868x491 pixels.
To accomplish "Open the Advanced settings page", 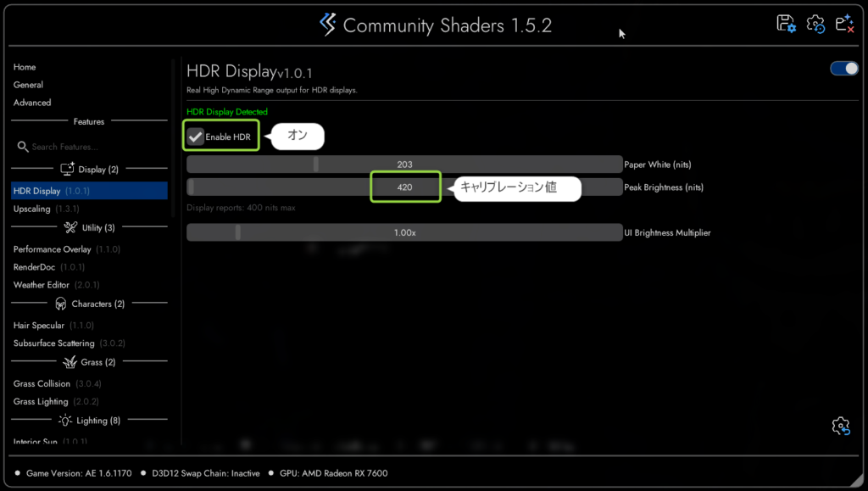I will [32, 103].
